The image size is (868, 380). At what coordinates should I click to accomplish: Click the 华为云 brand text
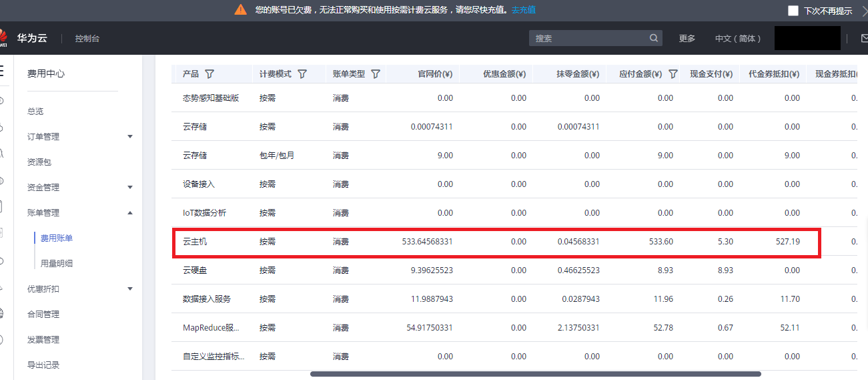pyautogui.click(x=32, y=38)
